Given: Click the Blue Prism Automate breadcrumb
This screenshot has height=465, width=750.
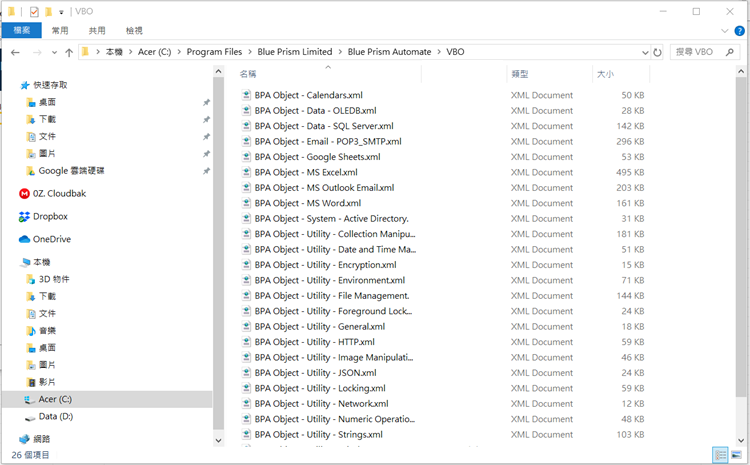Looking at the screenshot, I should (389, 52).
